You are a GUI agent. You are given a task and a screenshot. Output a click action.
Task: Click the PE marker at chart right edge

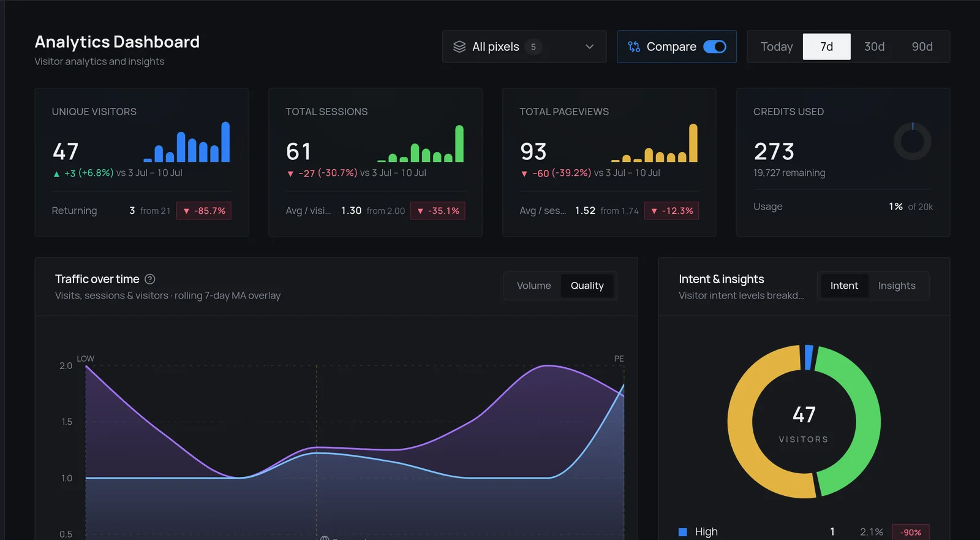pos(619,359)
